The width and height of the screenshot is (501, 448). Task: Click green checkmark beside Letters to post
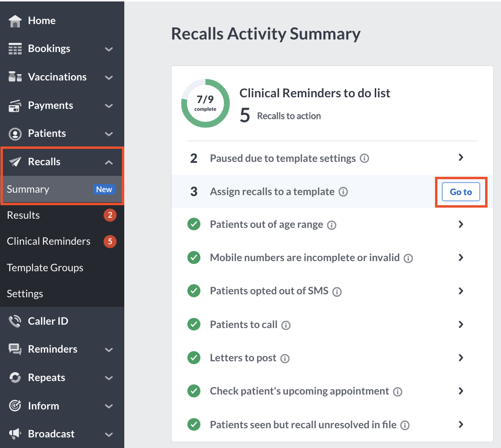pos(194,357)
